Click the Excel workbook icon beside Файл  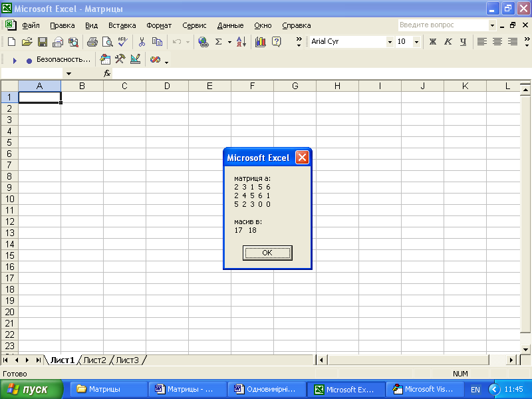point(11,25)
